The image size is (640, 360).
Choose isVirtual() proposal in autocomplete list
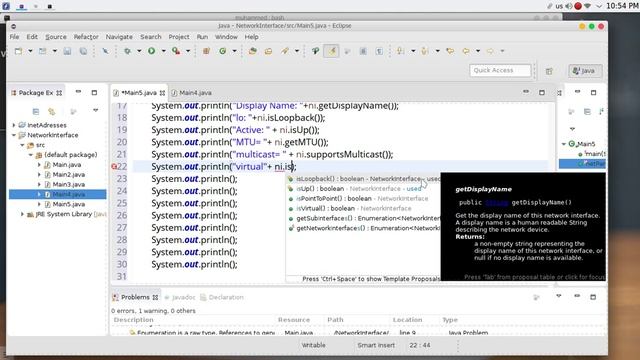tap(363, 208)
